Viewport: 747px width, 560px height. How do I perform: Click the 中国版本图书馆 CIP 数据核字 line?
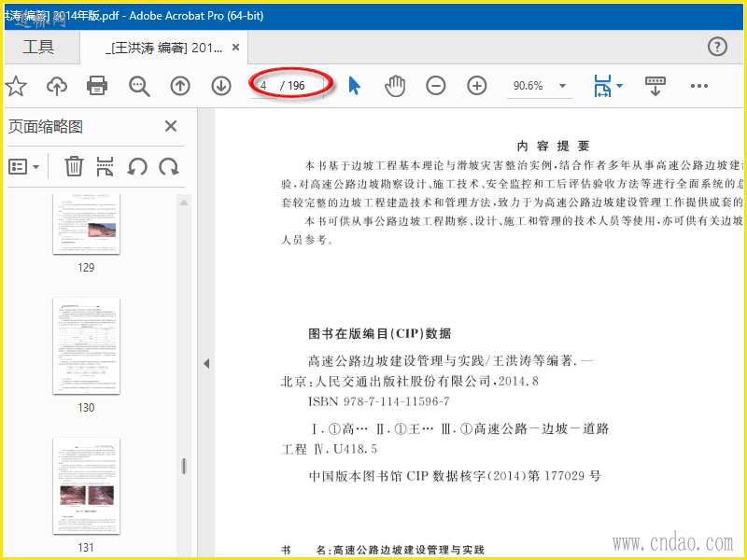455,476
